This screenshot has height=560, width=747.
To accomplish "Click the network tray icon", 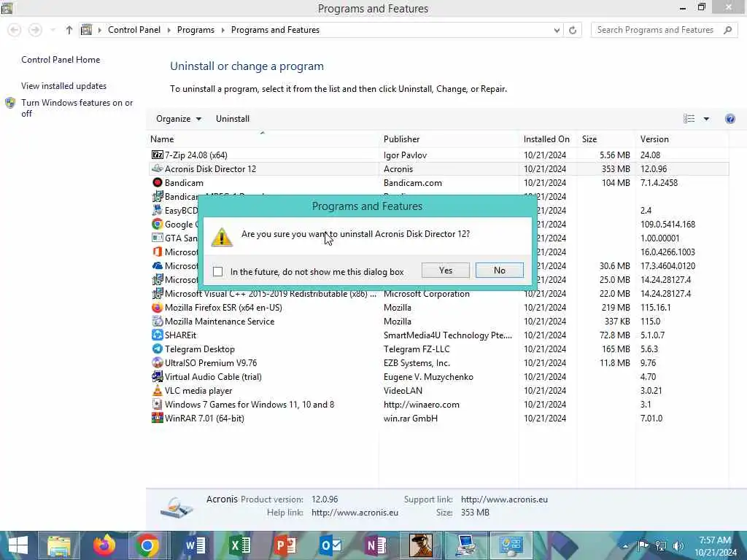I will [660, 545].
